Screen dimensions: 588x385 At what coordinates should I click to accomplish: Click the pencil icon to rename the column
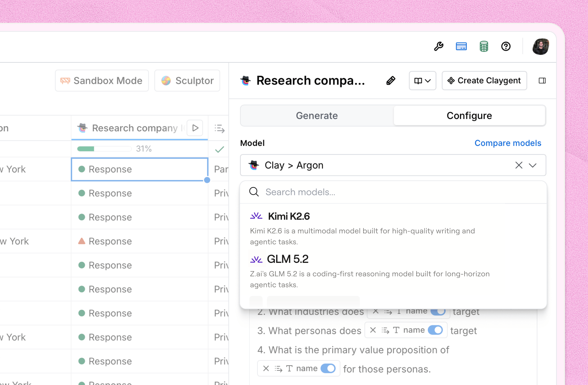pyautogui.click(x=390, y=81)
